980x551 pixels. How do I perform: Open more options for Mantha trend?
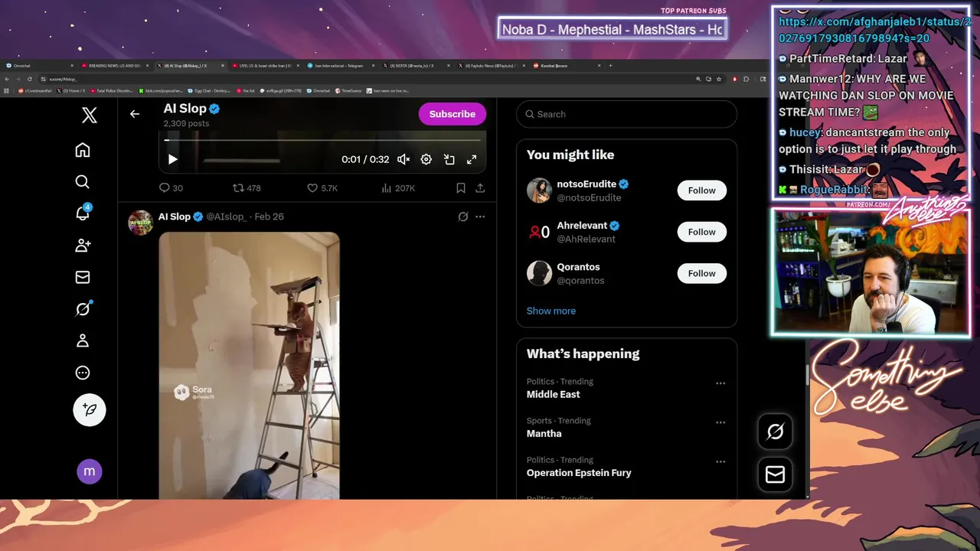point(720,422)
